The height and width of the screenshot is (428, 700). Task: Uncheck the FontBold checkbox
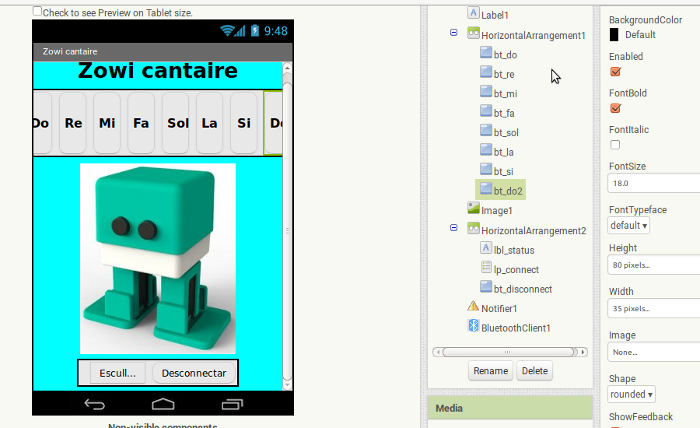tap(615, 108)
